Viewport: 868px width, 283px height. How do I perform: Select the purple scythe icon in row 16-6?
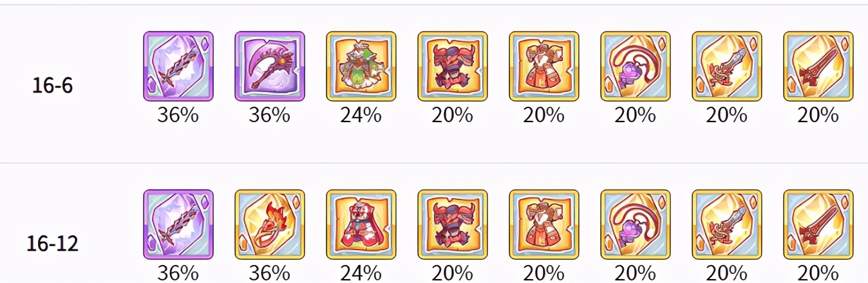[270, 66]
